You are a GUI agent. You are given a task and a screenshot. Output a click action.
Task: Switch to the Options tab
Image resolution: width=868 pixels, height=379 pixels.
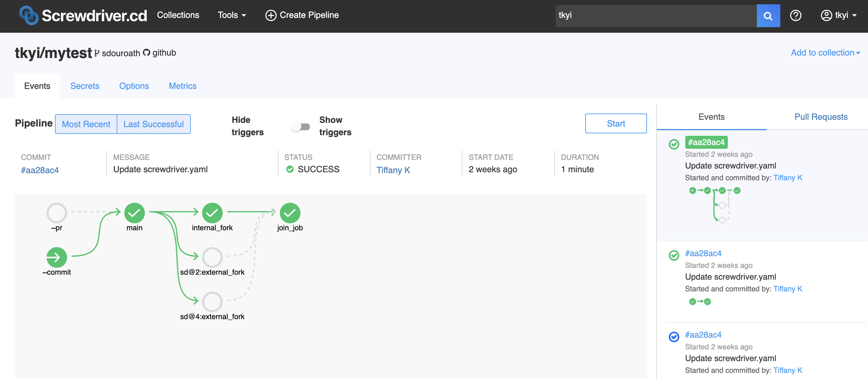134,86
